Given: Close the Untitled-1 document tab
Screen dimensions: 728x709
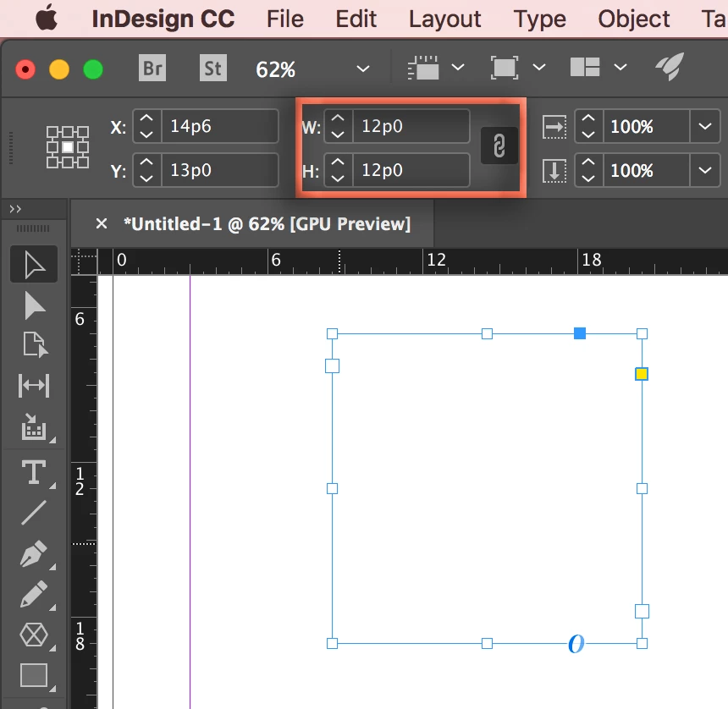Looking at the screenshot, I should click(102, 224).
